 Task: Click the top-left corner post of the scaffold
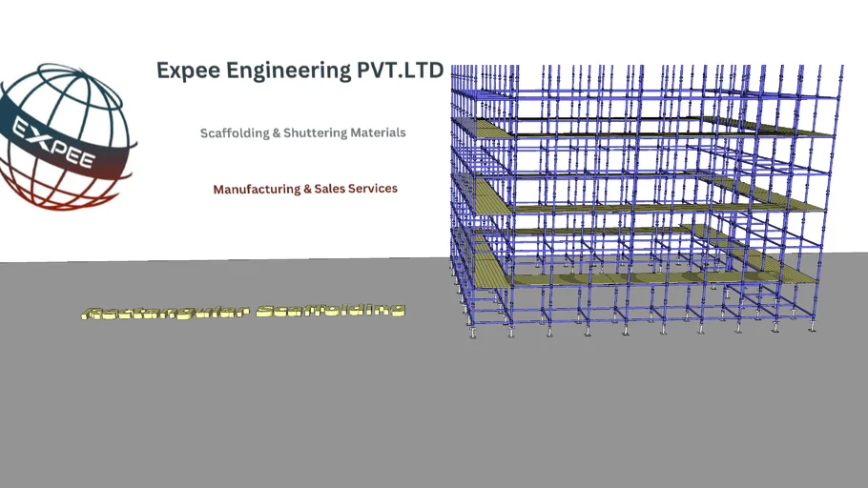click(x=453, y=76)
